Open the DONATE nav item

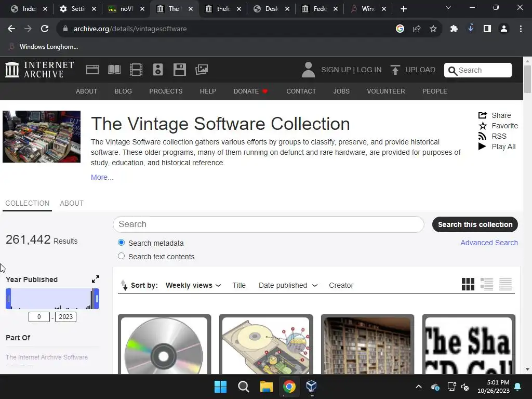[250, 91]
